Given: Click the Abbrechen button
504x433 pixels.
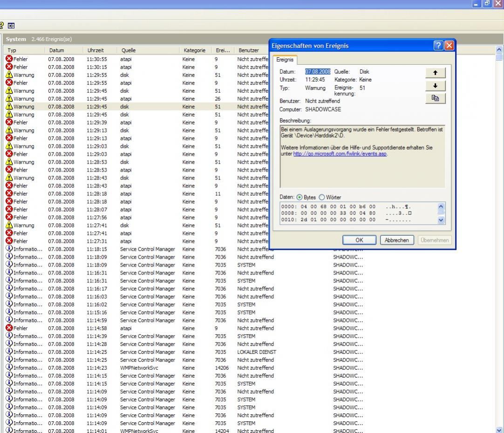Looking at the screenshot, I should [397, 240].
